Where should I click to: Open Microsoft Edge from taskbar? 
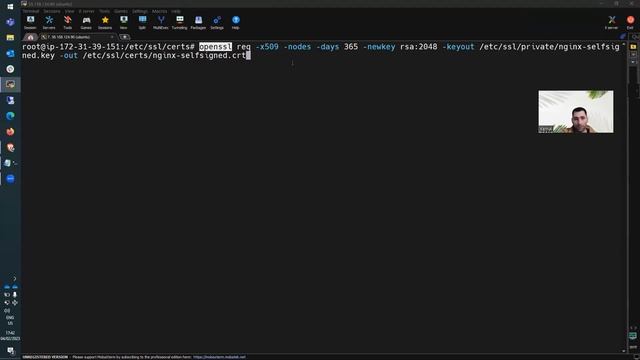11,116
